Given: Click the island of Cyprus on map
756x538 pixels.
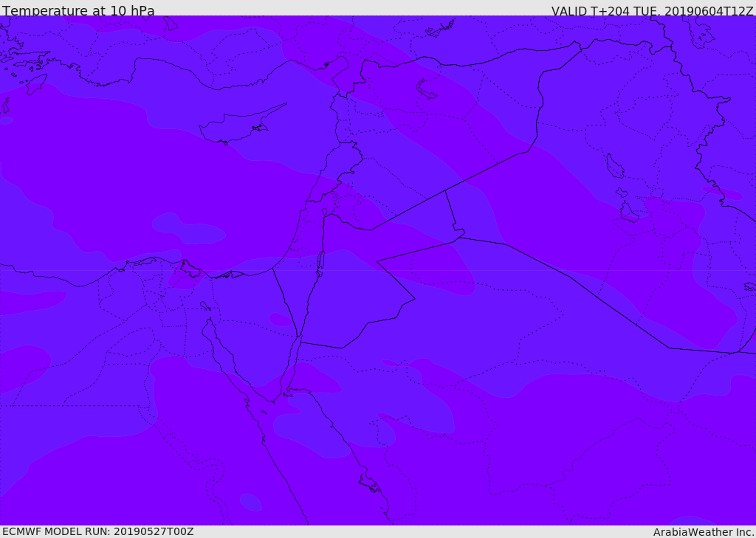Looking at the screenshot, I should 242,125.
